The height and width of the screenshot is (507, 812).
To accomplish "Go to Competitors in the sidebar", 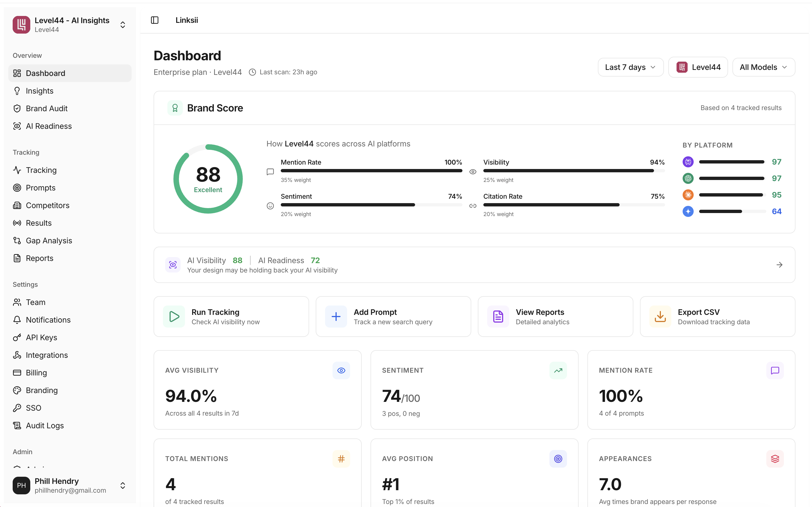I will (48, 205).
